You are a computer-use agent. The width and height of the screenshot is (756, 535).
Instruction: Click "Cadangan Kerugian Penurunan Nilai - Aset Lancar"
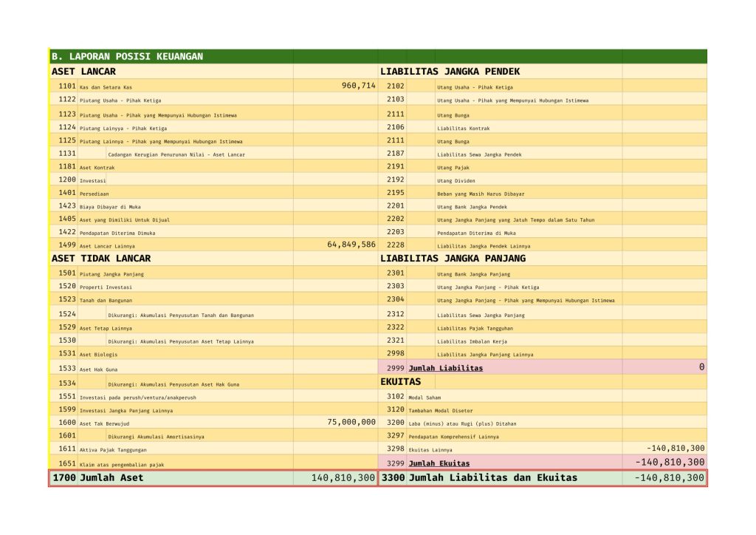[x=176, y=154]
